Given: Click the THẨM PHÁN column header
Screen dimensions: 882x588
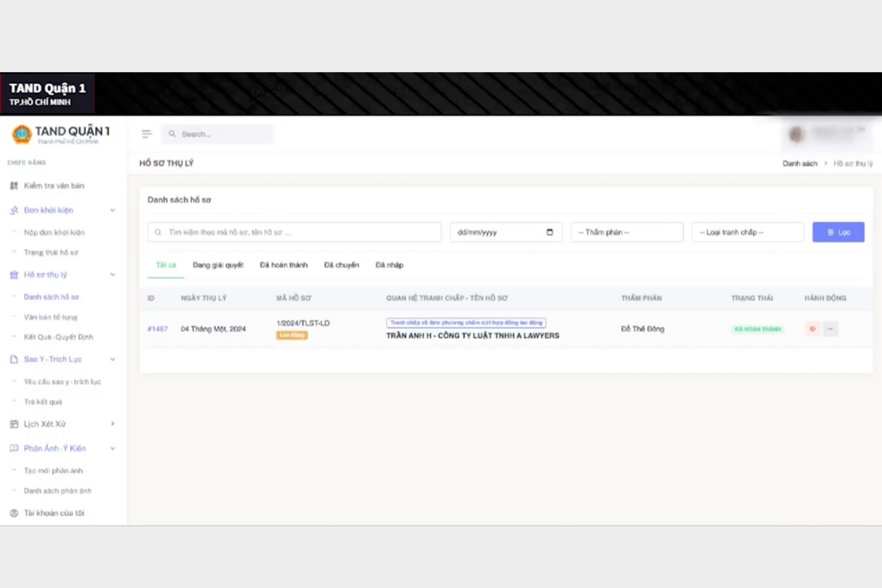Looking at the screenshot, I should coord(641,298).
